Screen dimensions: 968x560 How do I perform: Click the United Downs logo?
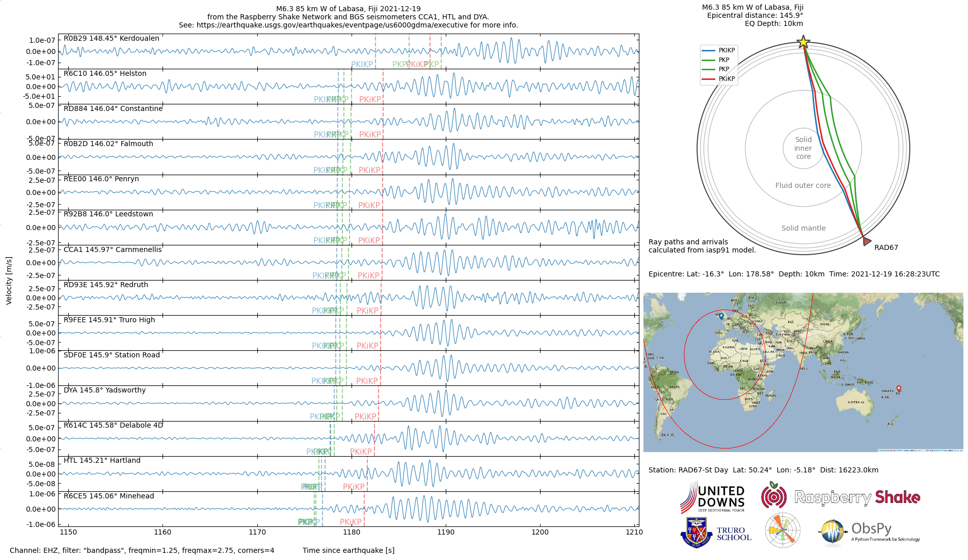tap(713, 497)
